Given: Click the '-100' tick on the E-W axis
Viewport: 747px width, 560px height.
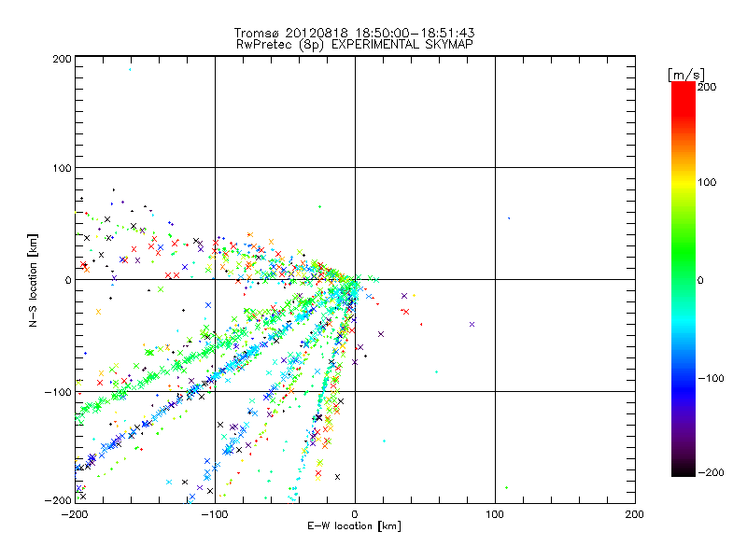Looking at the screenshot, I should [215, 514].
